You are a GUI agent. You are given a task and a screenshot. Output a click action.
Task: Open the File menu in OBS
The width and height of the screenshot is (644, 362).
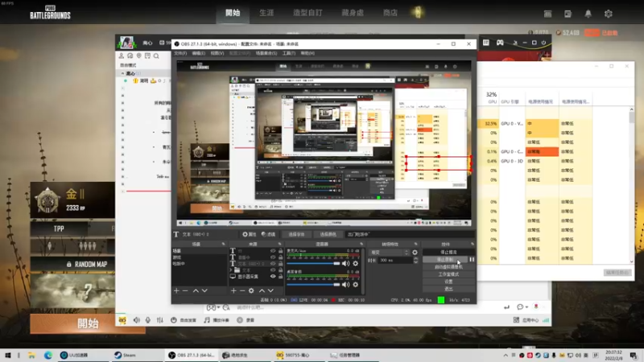tap(180, 53)
